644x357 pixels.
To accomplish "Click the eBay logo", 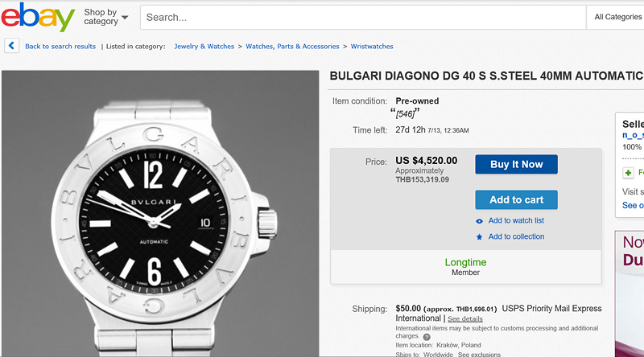I will pos(38,17).
